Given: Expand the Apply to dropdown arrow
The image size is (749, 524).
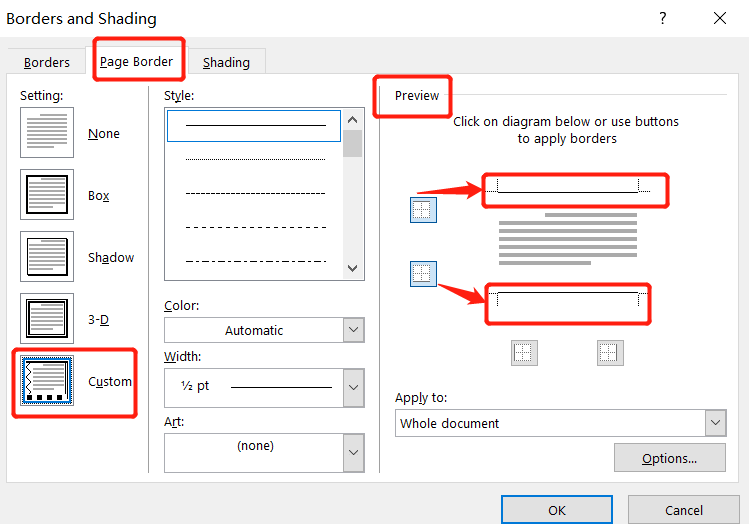Looking at the screenshot, I should [715, 423].
